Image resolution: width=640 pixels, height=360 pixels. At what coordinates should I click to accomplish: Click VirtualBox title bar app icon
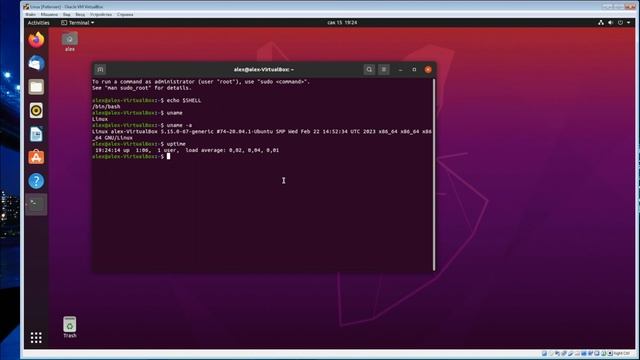26,7
